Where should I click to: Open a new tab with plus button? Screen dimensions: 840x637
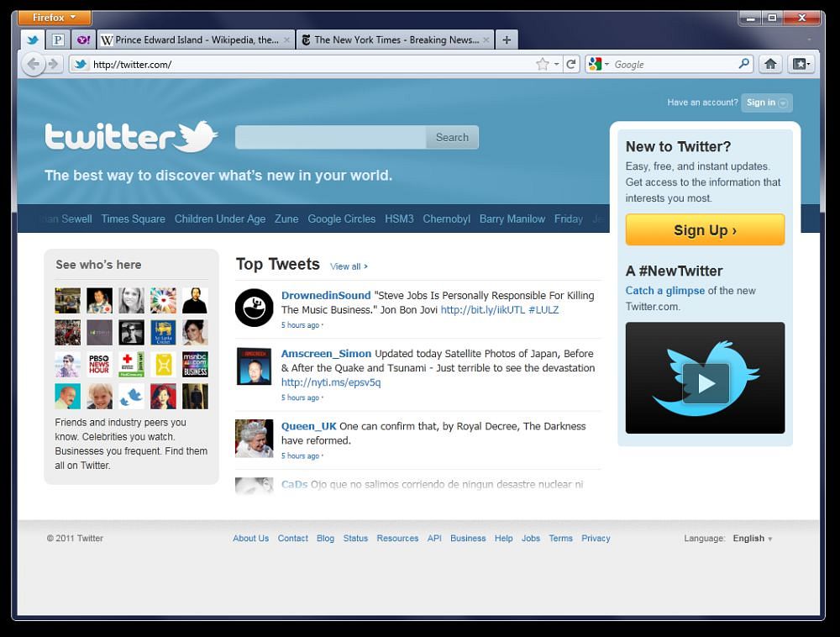507,39
